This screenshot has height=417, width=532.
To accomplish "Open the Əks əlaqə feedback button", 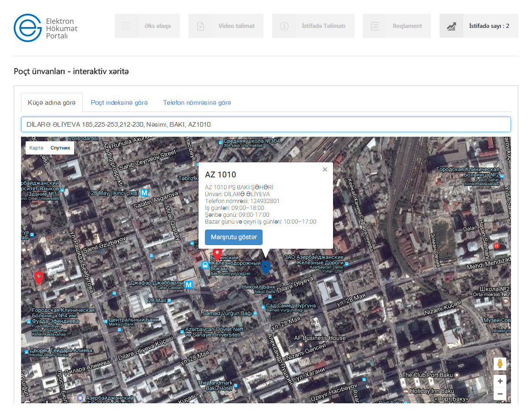I will pyautogui.click(x=147, y=26).
